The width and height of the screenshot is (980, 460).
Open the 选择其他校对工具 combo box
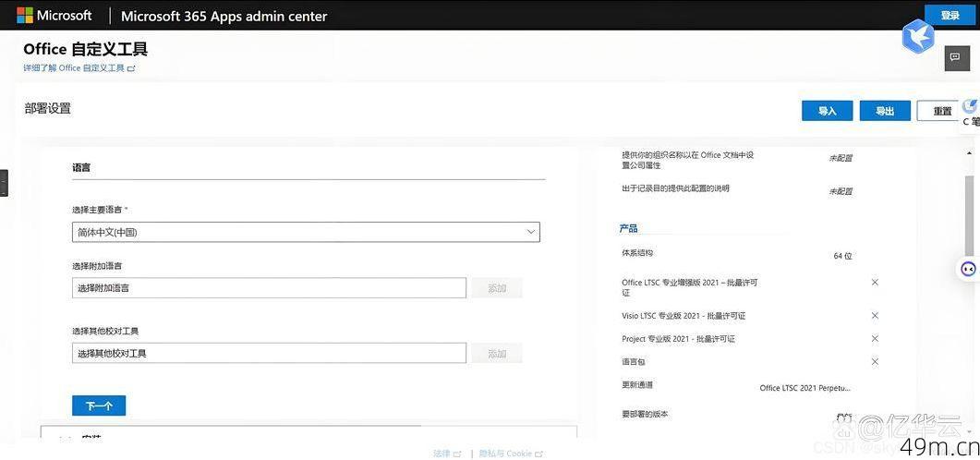[269, 354]
